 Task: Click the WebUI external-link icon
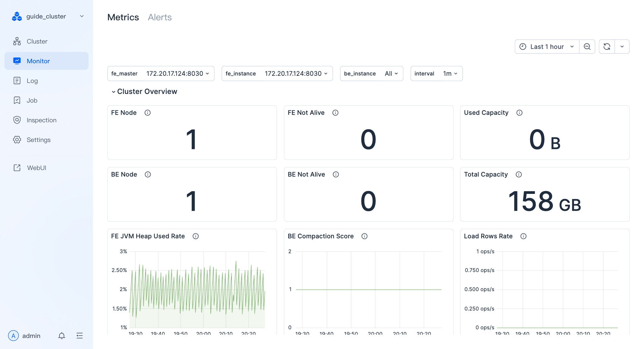click(x=17, y=168)
